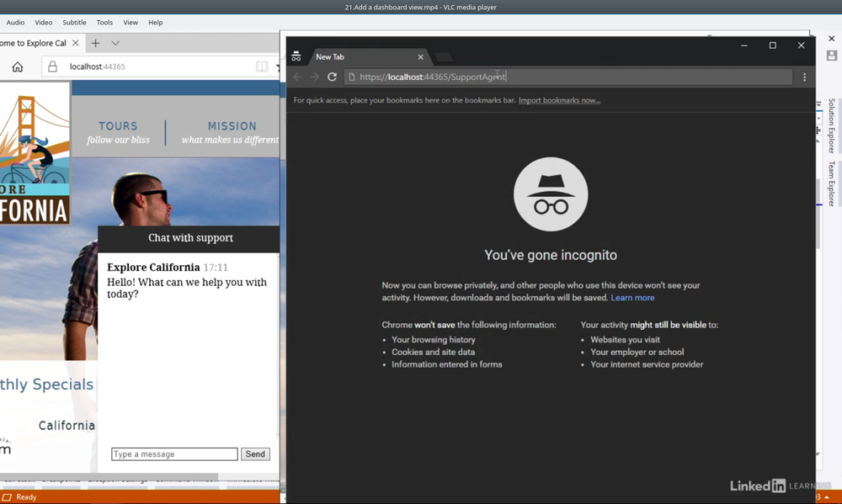Open the VLC View menu
The image size is (842, 504).
pos(131,23)
